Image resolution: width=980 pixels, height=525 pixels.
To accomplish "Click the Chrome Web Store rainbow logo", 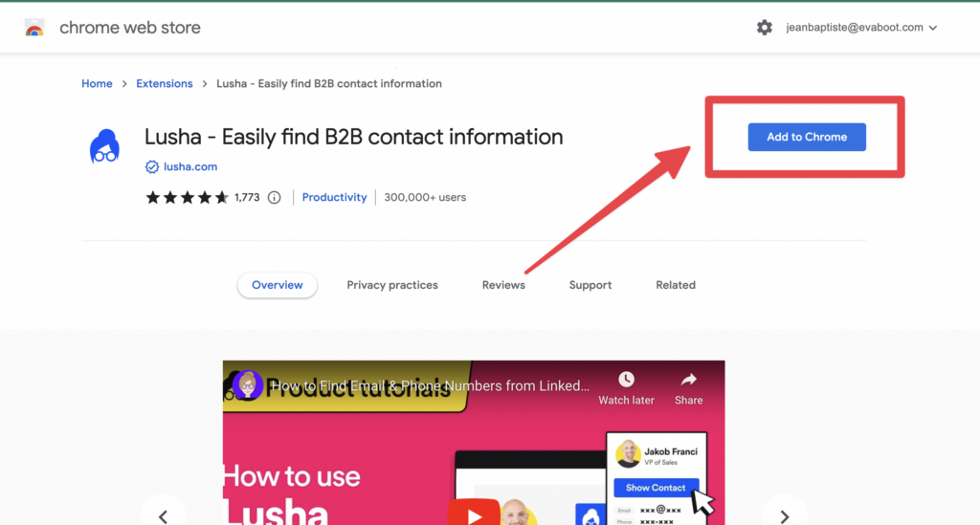I will click(x=34, y=28).
